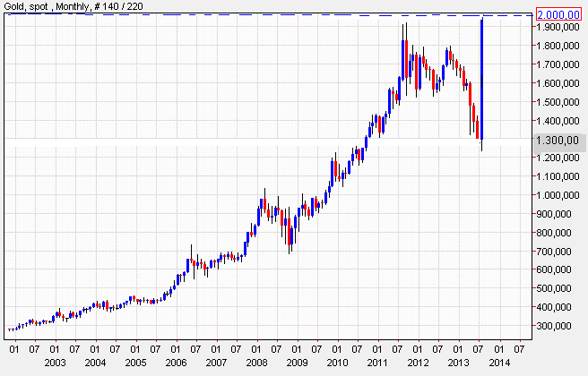Screen dimensions: 588x376
Task: Click the 700,000 price axis label
Action: pos(554,252)
